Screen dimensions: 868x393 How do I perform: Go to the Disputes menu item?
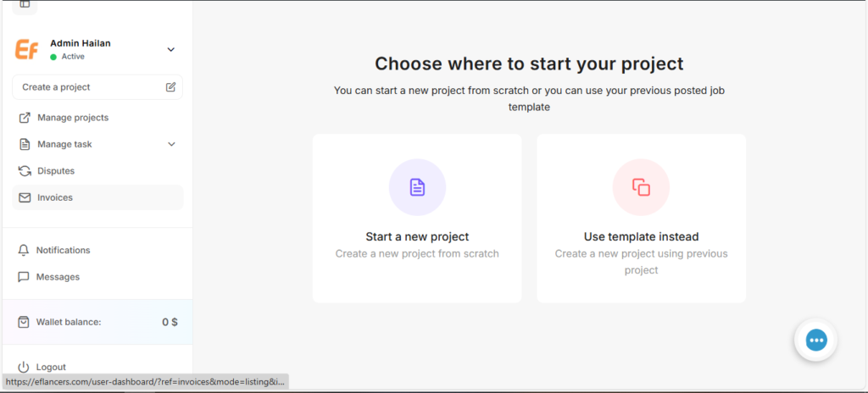point(56,171)
